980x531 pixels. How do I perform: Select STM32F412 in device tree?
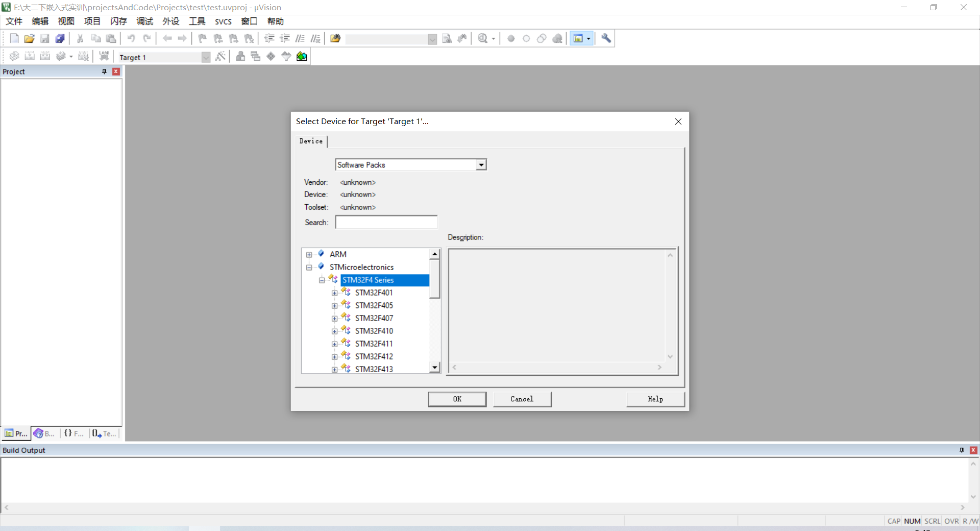(374, 356)
